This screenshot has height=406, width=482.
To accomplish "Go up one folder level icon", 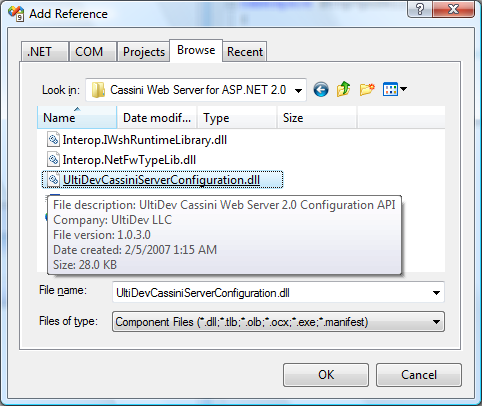I will click(x=343, y=89).
